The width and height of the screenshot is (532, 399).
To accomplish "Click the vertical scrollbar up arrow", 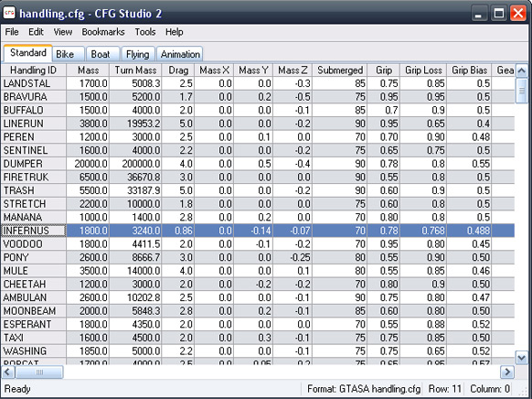I will pos(521,70).
